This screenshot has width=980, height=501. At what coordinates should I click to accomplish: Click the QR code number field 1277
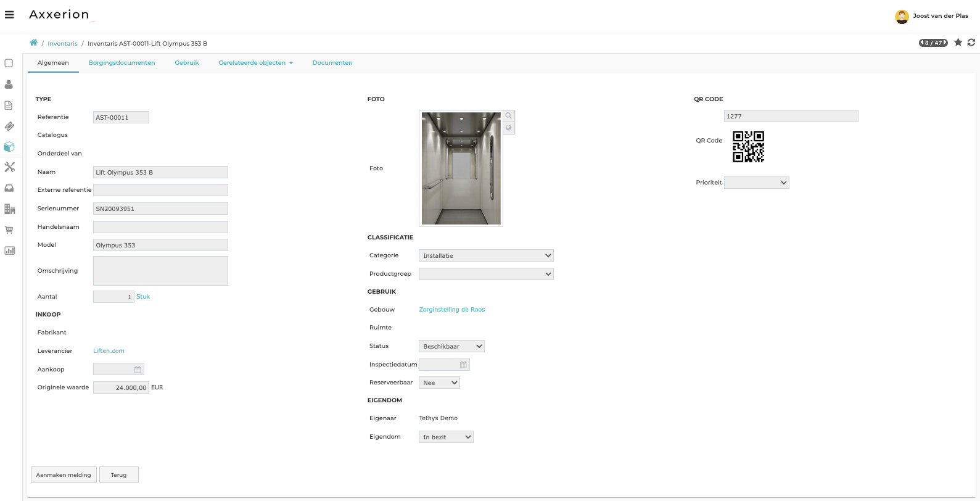[791, 116]
